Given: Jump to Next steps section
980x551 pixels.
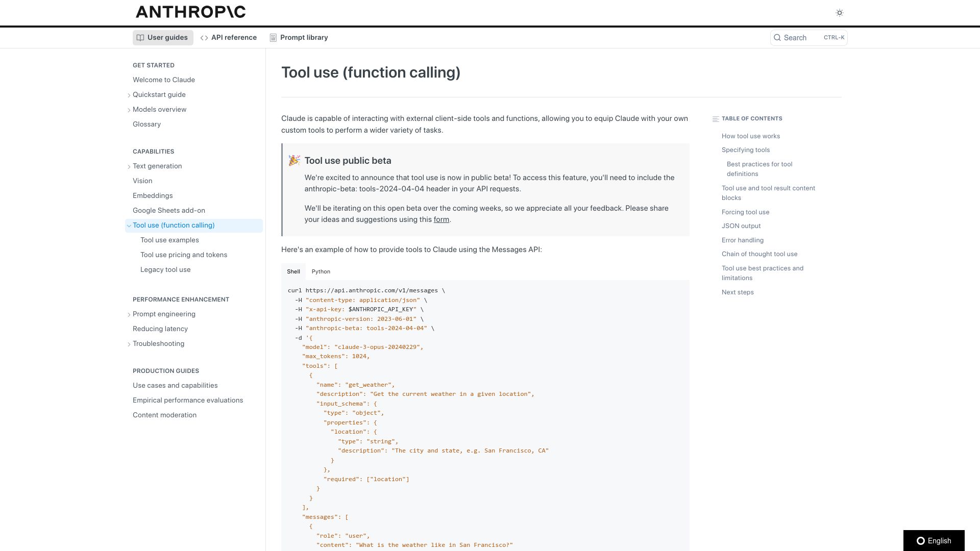Looking at the screenshot, I should click(x=738, y=292).
